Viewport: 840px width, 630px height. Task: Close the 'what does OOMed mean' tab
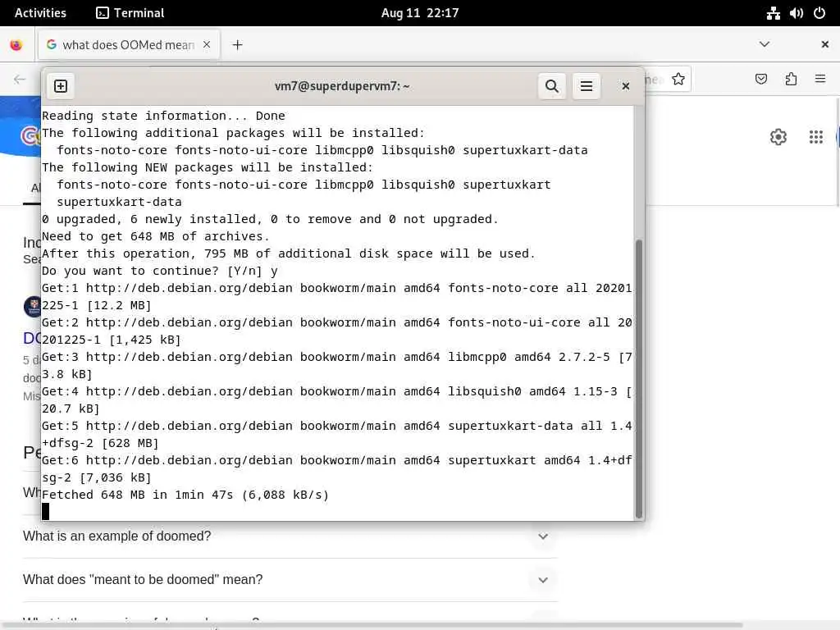(207, 45)
